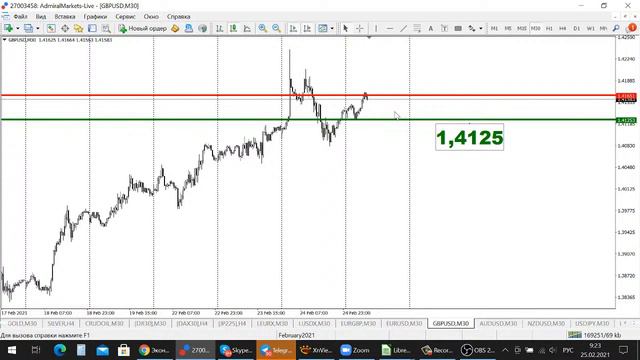Switch timeframe to H4
The image size is (640, 360).
562,28
